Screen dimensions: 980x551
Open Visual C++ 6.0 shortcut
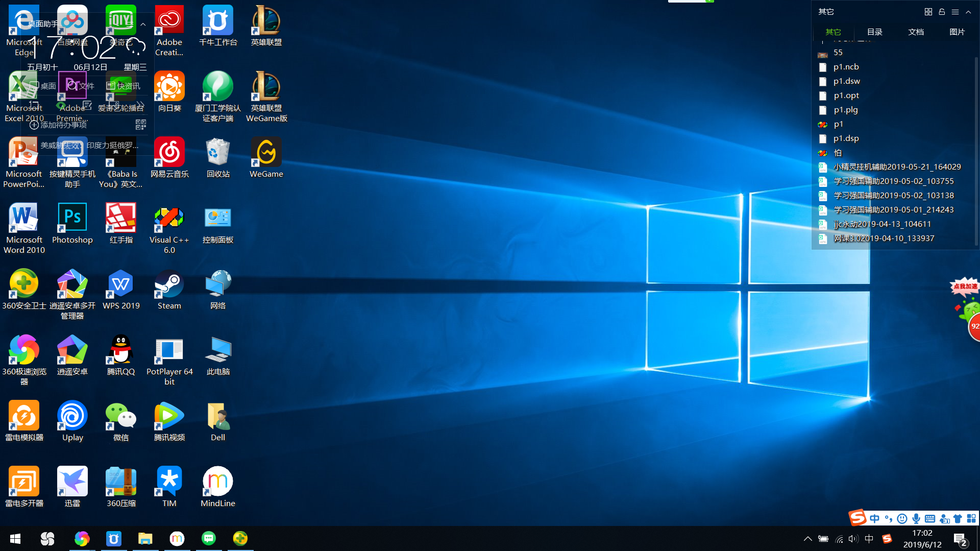(x=169, y=228)
